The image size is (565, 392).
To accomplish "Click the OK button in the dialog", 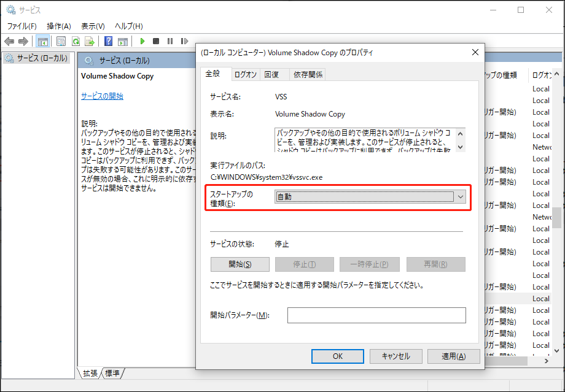I will pos(337,356).
